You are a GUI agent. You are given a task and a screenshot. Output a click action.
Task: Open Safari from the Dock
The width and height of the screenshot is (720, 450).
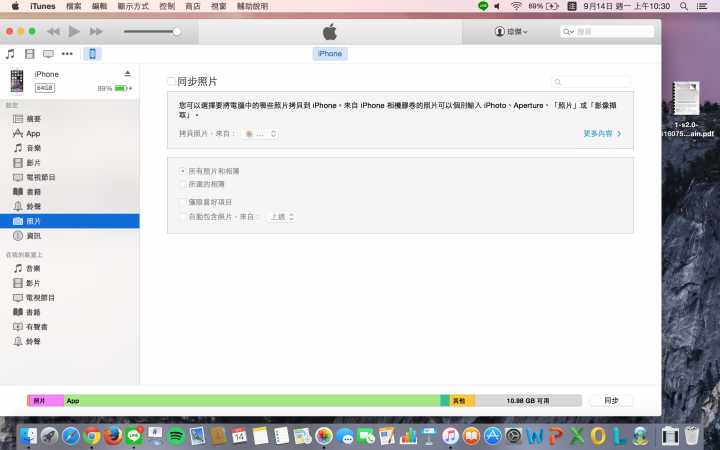(71, 436)
